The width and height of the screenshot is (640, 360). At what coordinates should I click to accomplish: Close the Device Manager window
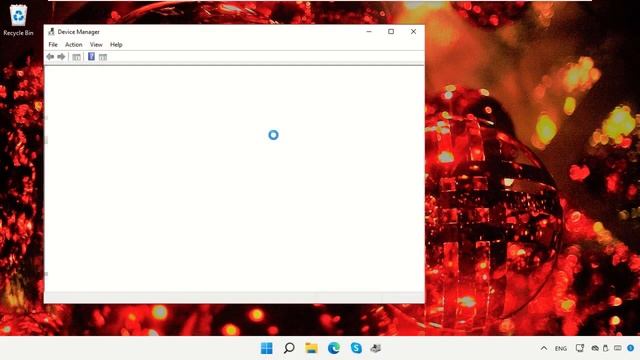[x=413, y=31]
